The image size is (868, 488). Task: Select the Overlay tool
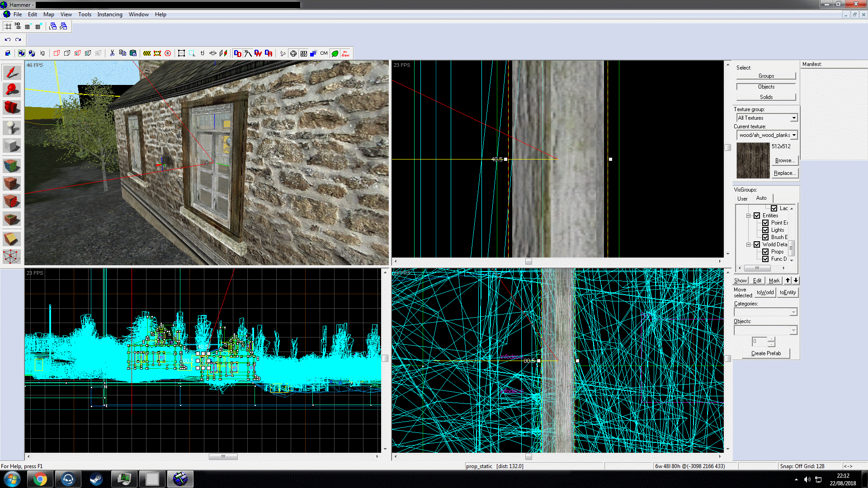[x=12, y=219]
